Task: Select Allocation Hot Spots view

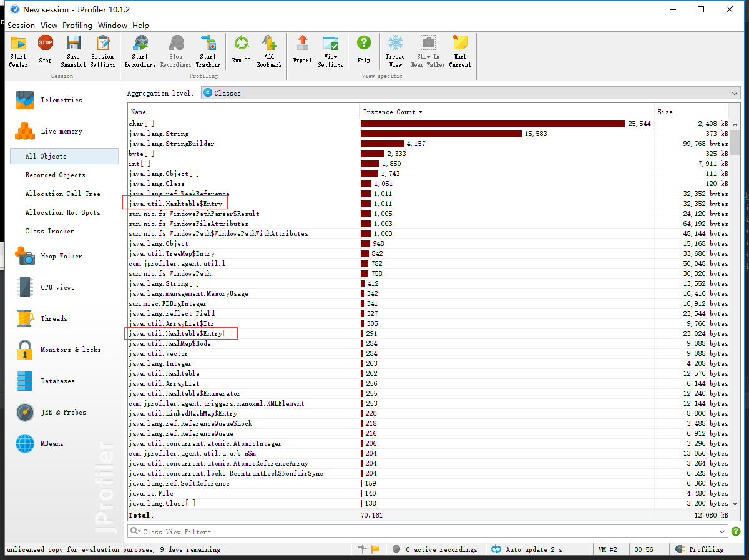Action: coord(64,212)
